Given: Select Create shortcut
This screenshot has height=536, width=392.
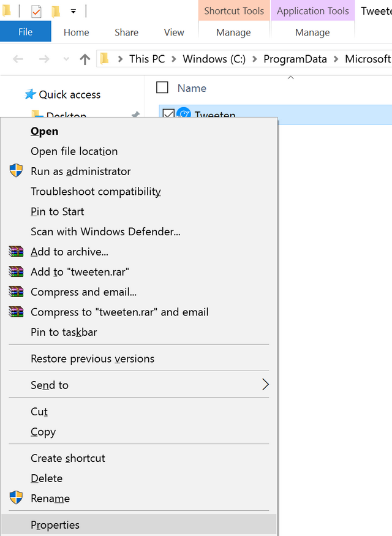Looking at the screenshot, I should pyautogui.click(x=139, y=458).
